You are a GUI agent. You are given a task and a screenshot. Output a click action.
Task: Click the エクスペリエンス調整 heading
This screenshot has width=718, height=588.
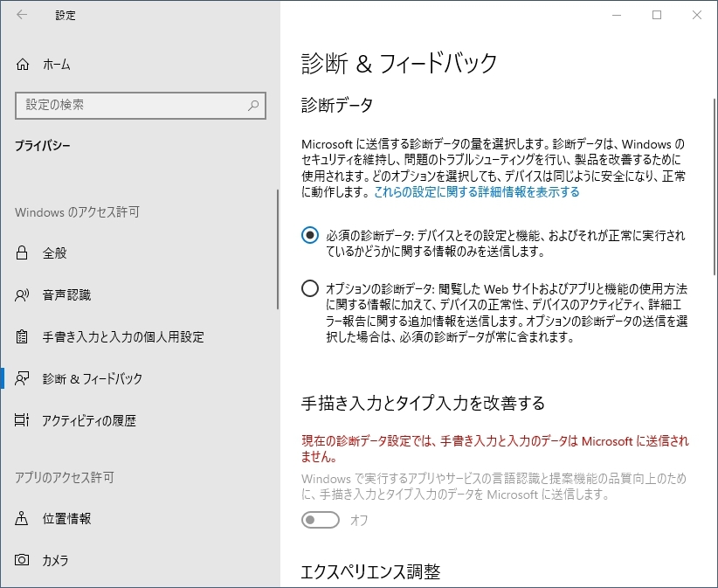point(370,571)
